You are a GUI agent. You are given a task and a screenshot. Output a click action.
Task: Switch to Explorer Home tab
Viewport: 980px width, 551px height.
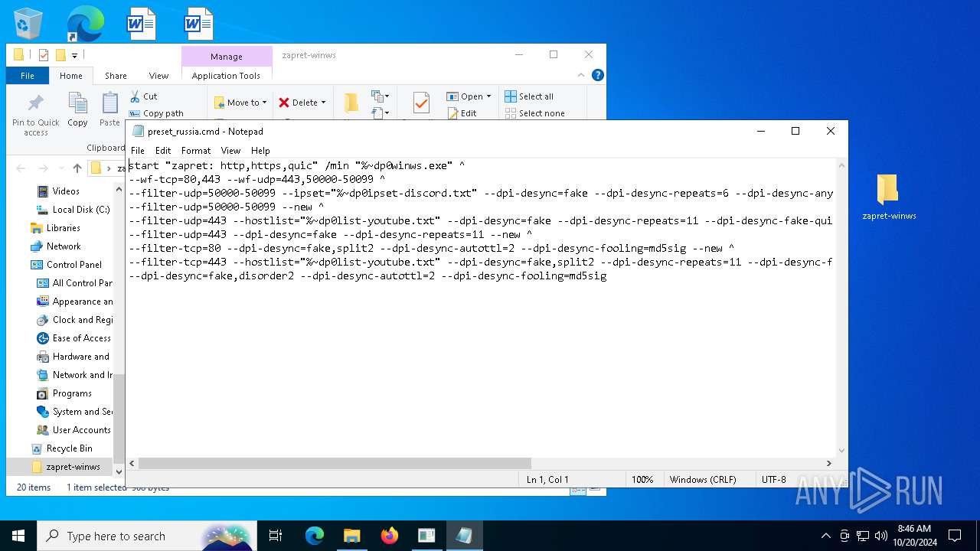click(x=71, y=76)
